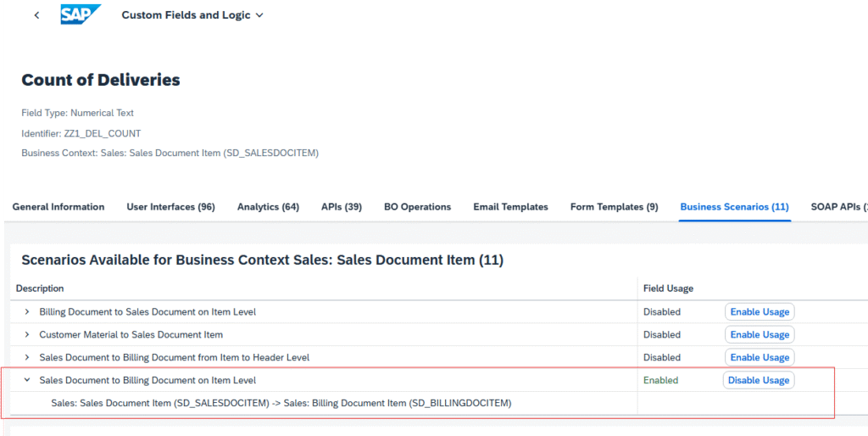Open the SOAP APIs tab

click(x=838, y=207)
